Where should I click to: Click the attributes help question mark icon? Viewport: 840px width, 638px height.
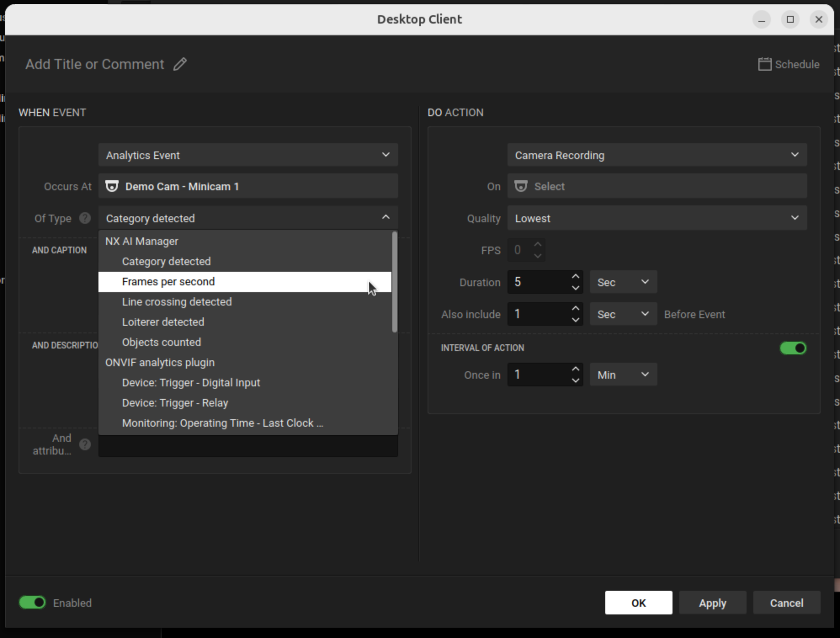pos(85,444)
